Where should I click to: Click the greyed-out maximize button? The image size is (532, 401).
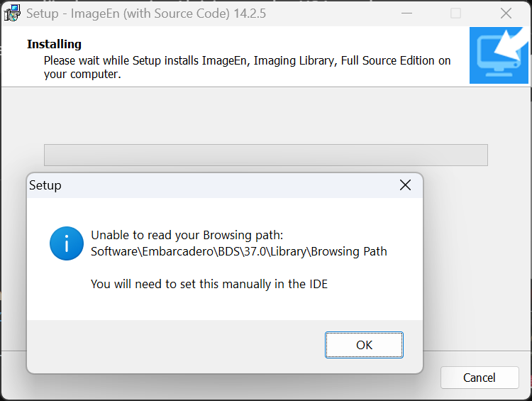456,13
